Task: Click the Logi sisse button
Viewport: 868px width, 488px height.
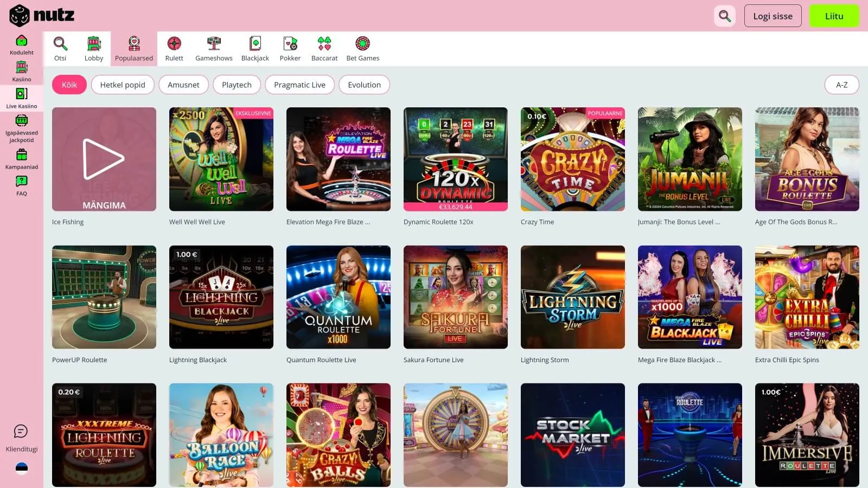Action: tap(773, 16)
